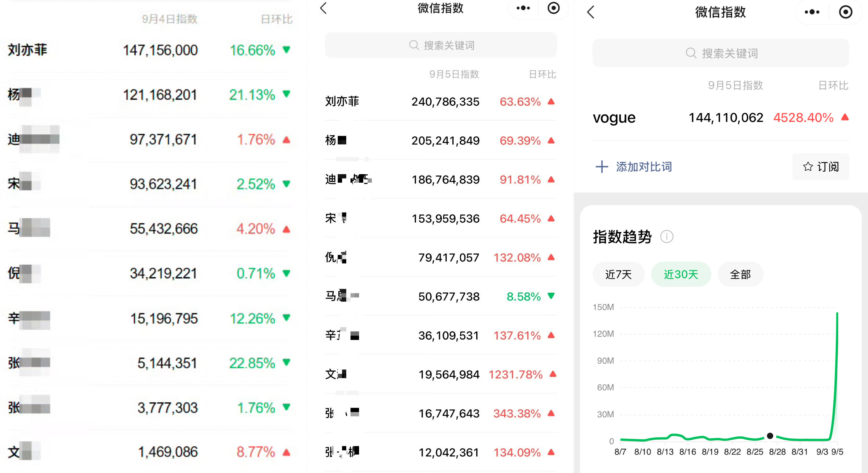This screenshot has width=868, height=473.
Task: Tap the green down arrow beside 16.66%
Action: (x=286, y=50)
